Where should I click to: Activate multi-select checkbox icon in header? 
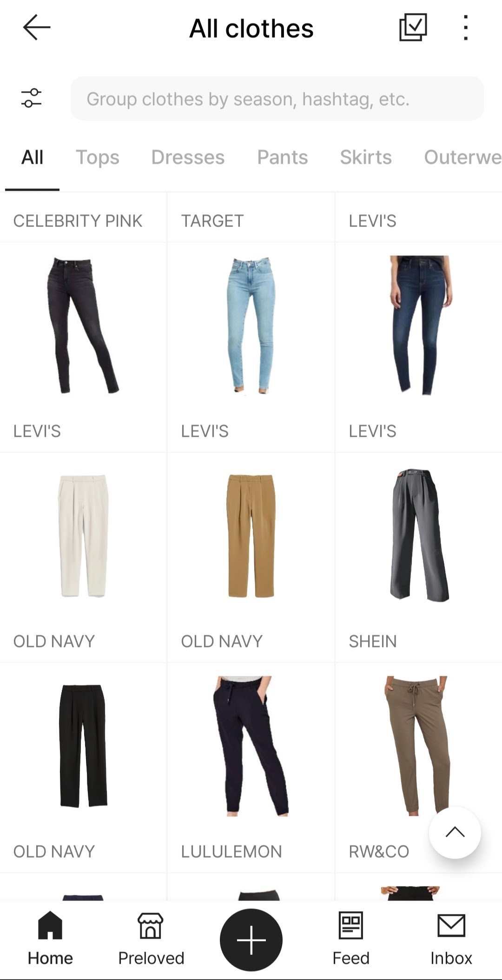coord(413,27)
